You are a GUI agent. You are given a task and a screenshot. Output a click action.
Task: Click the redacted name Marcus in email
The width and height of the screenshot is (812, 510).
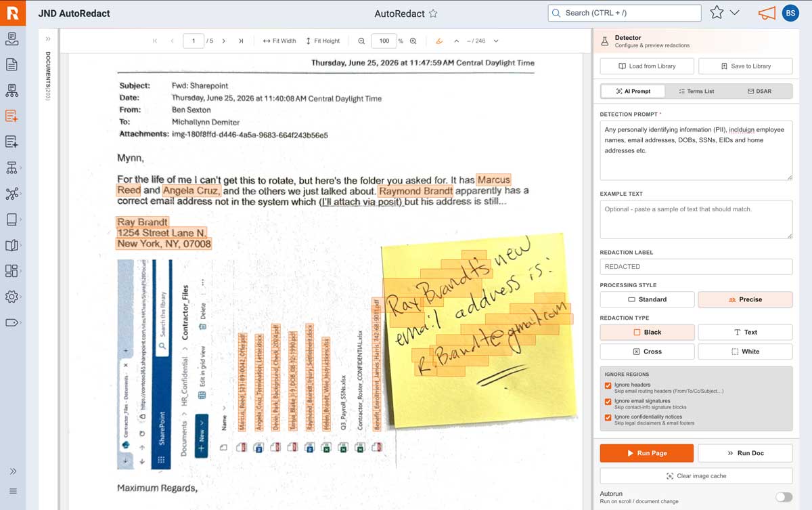coord(493,180)
